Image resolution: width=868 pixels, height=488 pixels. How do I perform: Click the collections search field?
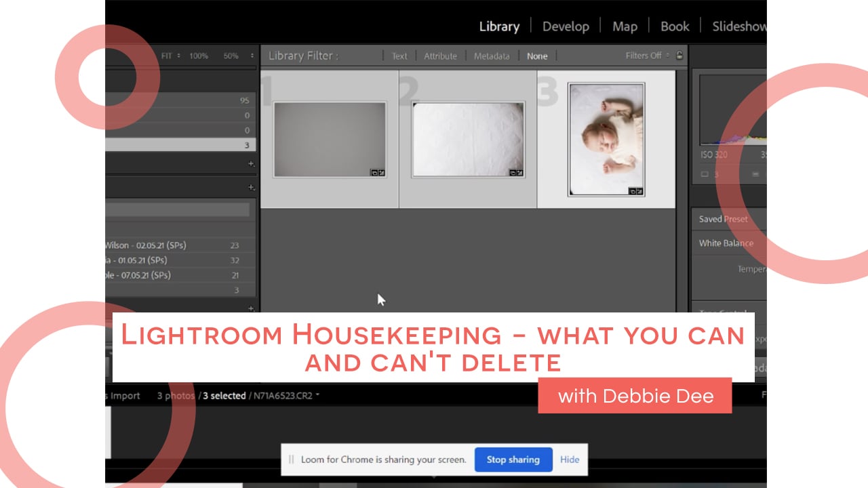pyautogui.click(x=177, y=209)
